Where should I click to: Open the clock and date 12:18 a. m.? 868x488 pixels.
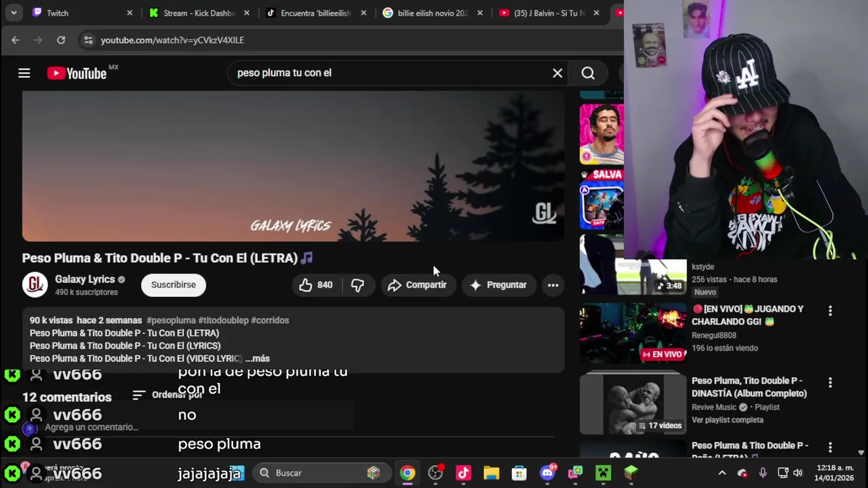835,473
